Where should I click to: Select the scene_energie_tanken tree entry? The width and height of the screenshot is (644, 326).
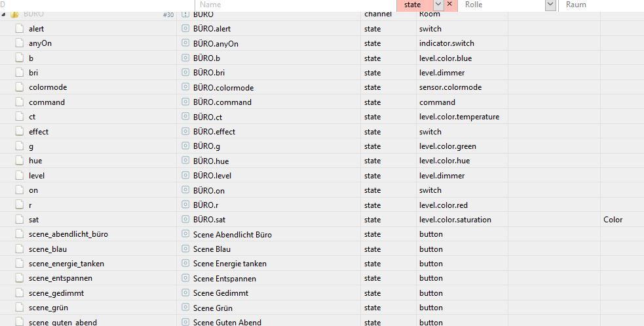[x=66, y=264]
